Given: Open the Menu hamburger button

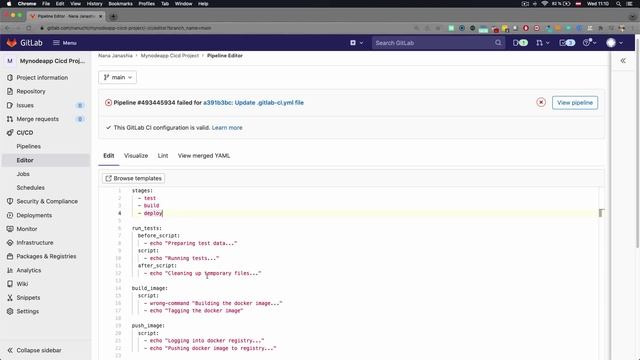Looking at the screenshot, I should (65, 43).
